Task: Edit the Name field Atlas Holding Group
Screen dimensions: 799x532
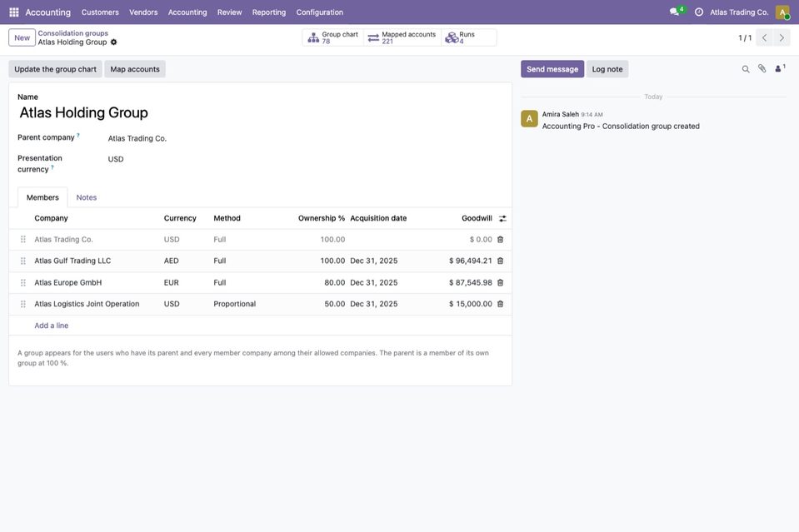Action: coord(261,112)
